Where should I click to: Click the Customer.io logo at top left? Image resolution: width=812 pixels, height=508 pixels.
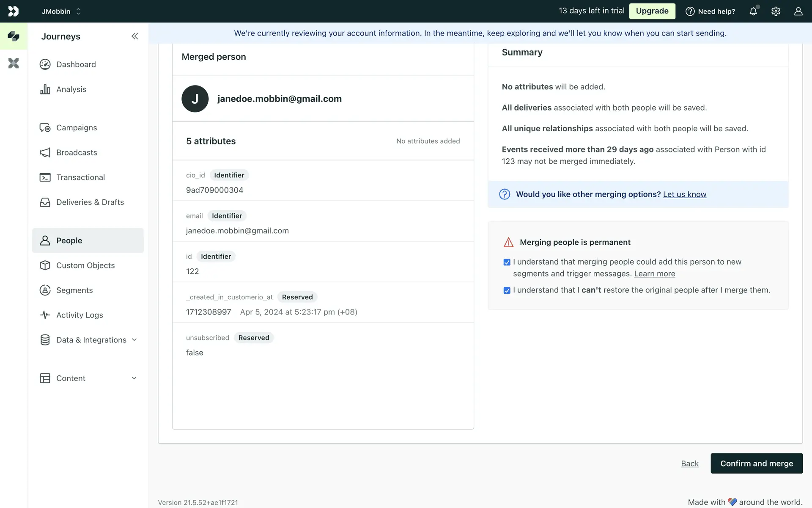(x=14, y=11)
